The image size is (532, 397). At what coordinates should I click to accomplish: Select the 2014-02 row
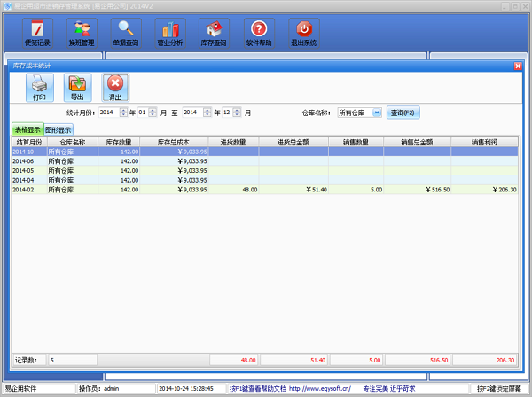[x=264, y=190]
